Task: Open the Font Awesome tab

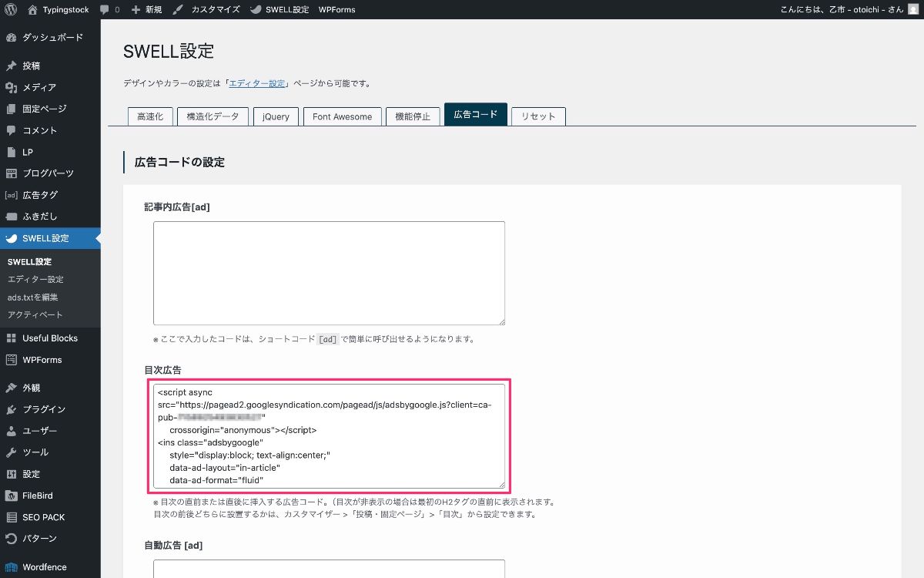Action: click(x=342, y=116)
